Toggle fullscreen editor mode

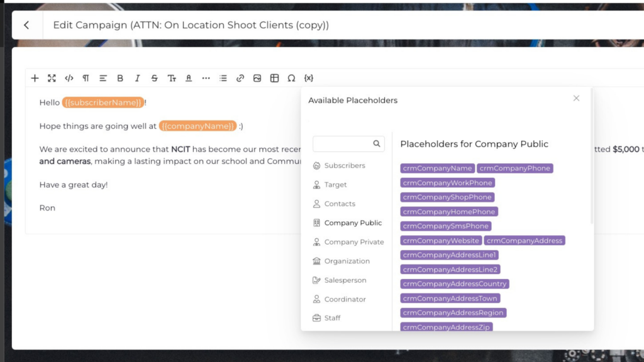pyautogui.click(x=52, y=79)
